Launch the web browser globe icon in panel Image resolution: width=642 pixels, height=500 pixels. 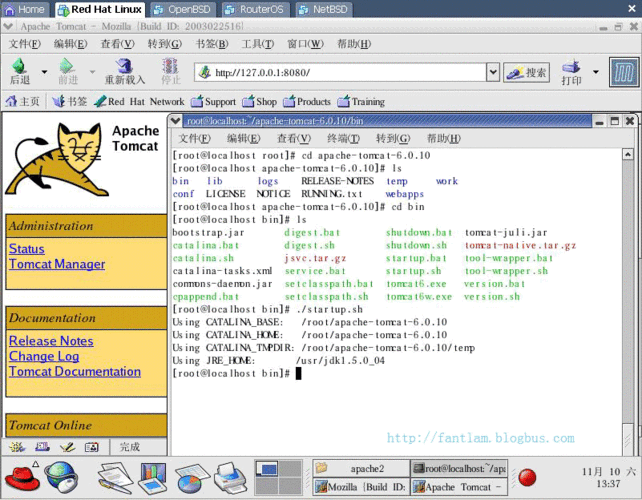pyautogui.click(x=61, y=477)
